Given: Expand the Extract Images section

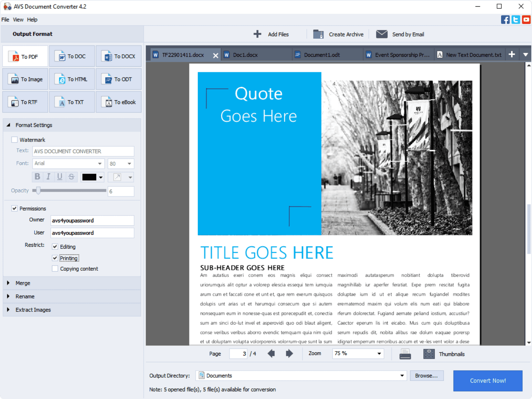Looking at the screenshot, I should point(8,310).
